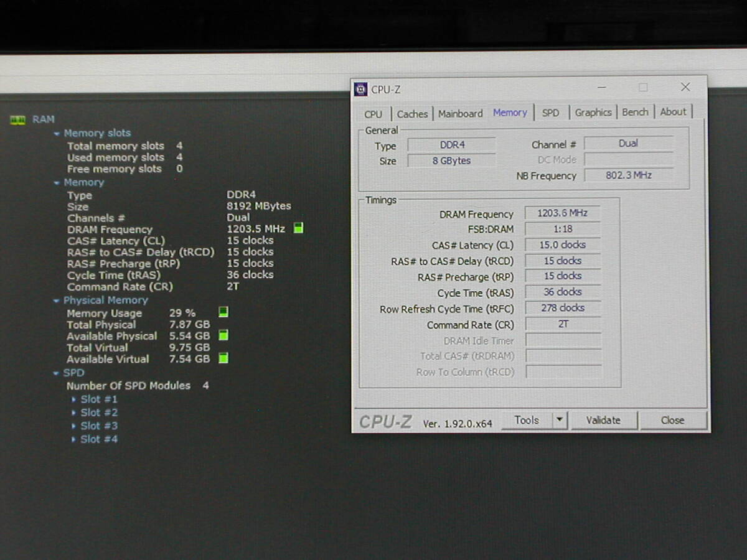This screenshot has width=747, height=560.
Task: Click the Dual Channel # field
Action: coord(629,143)
